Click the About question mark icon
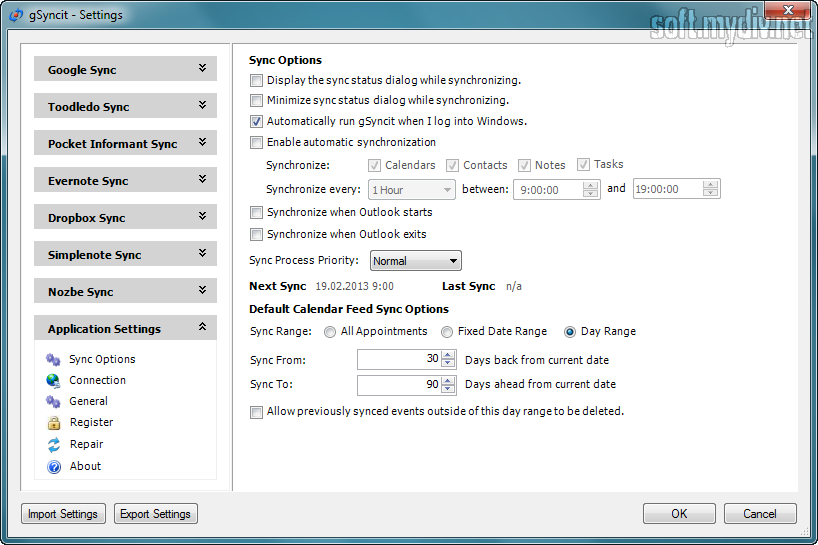Viewport: 818px width, 545px height. pos(54,466)
